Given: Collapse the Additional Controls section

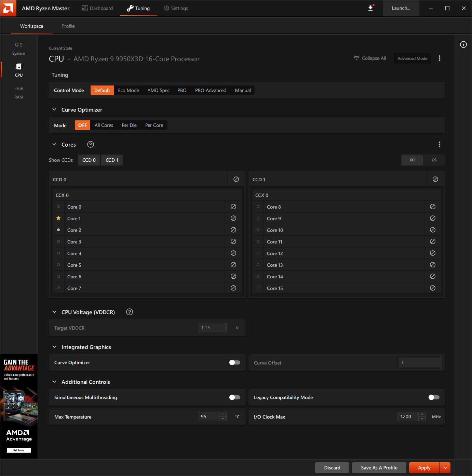Looking at the screenshot, I should [54, 382].
